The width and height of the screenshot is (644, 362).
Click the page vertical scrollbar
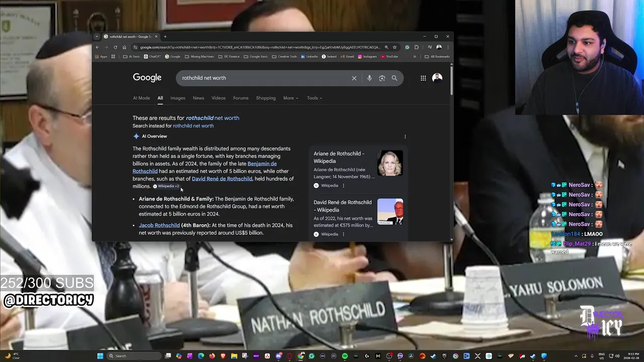451,80
